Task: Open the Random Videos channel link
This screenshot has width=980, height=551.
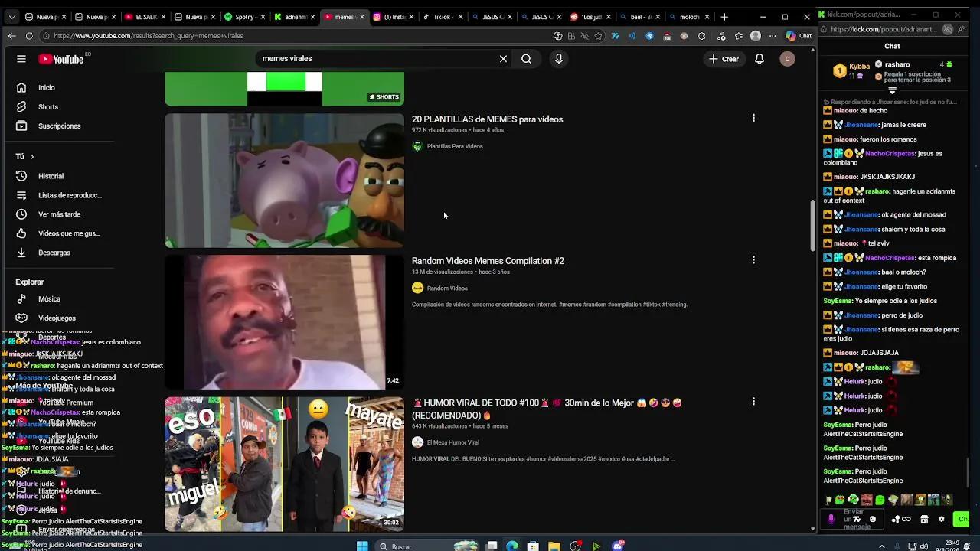Action: pos(447,289)
